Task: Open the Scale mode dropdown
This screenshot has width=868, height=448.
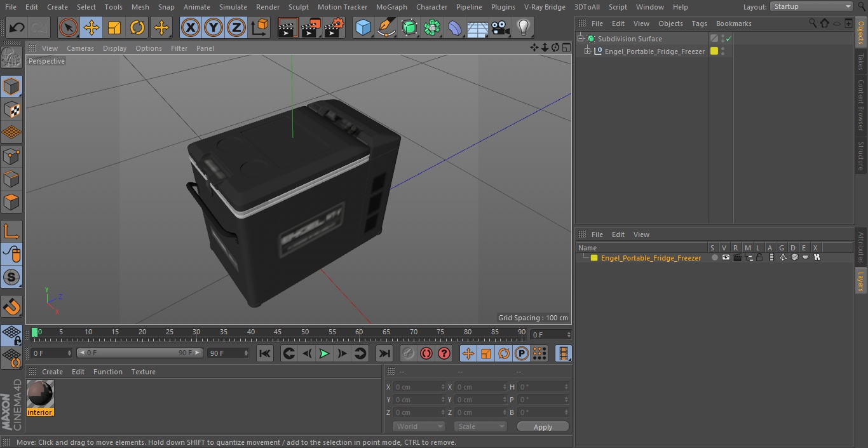Action: click(x=480, y=426)
